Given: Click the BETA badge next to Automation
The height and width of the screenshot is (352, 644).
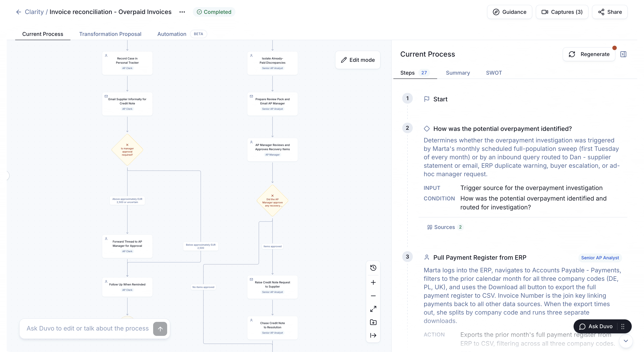Looking at the screenshot, I should point(198,34).
